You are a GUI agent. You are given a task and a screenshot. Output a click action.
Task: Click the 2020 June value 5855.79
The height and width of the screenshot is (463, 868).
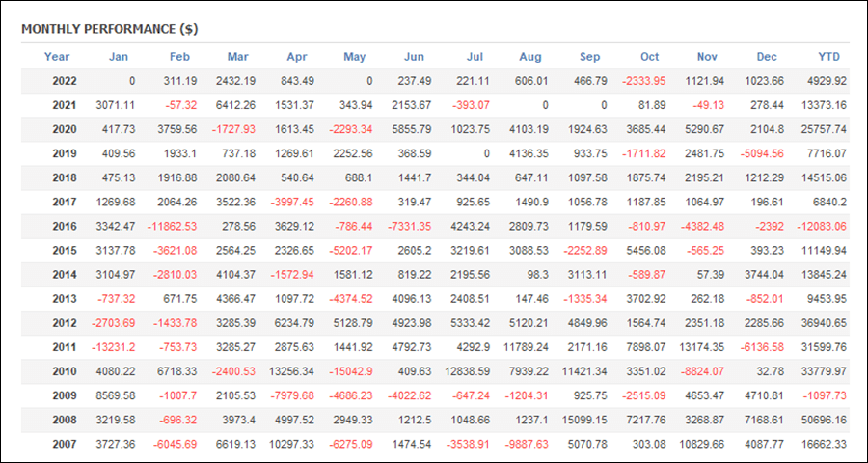coord(411,129)
